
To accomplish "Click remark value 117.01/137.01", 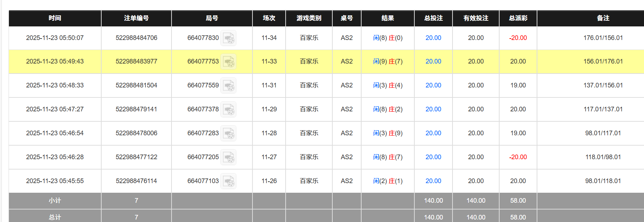I will click(603, 109).
